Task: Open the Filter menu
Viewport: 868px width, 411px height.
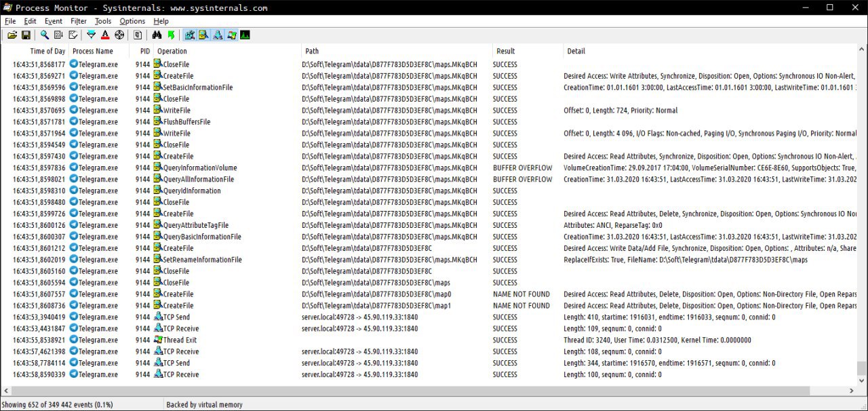Action: coord(79,21)
